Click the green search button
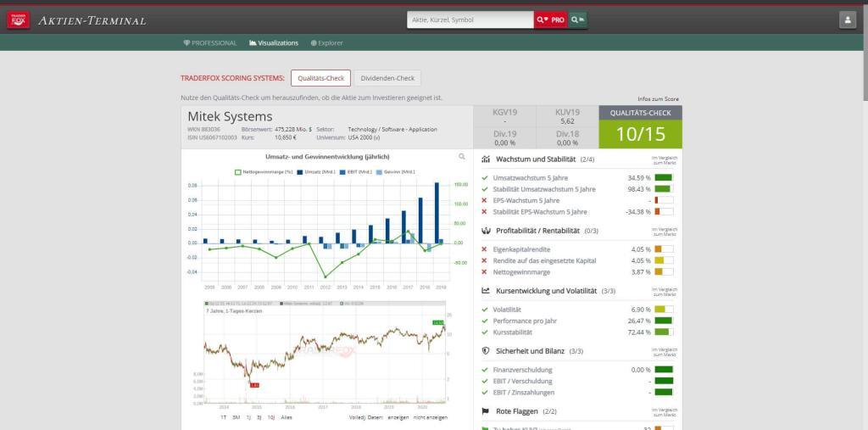The width and height of the screenshot is (868, 430). click(578, 20)
